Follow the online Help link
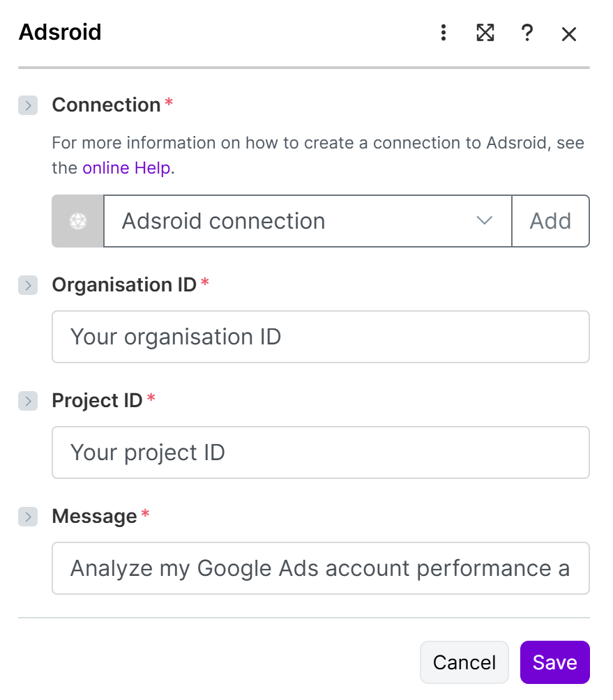The width and height of the screenshot is (613, 700). pyautogui.click(x=126, y=168)
